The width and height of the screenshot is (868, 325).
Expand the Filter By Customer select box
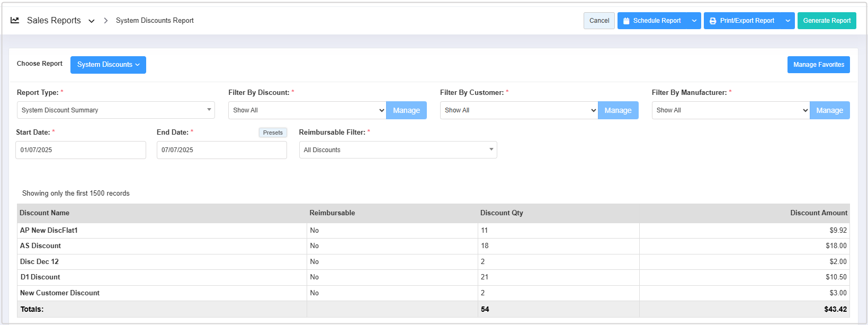tap(518, 110)
